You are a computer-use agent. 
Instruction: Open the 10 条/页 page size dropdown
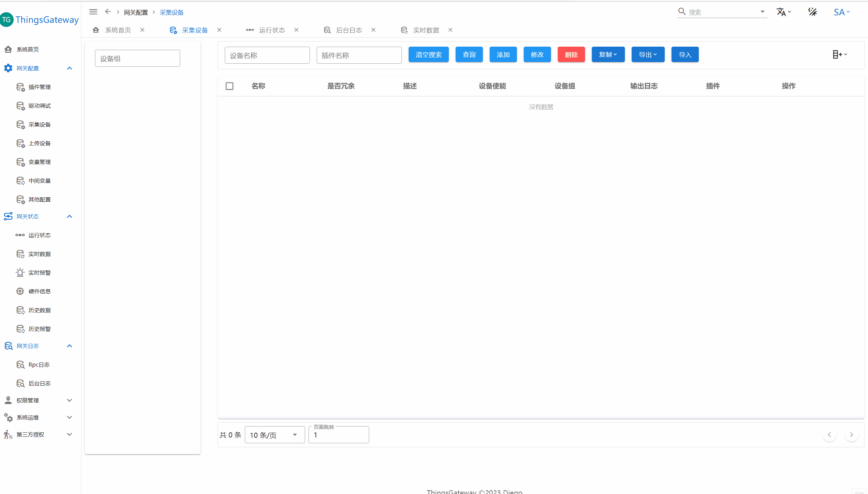274,435
